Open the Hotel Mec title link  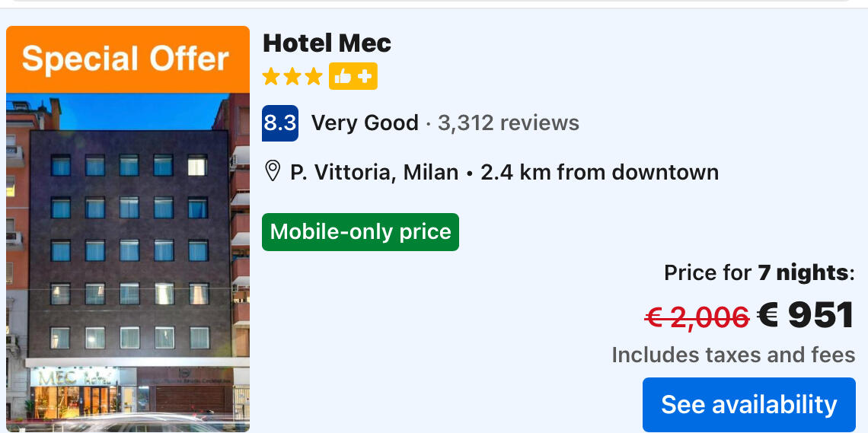(327, 43)
